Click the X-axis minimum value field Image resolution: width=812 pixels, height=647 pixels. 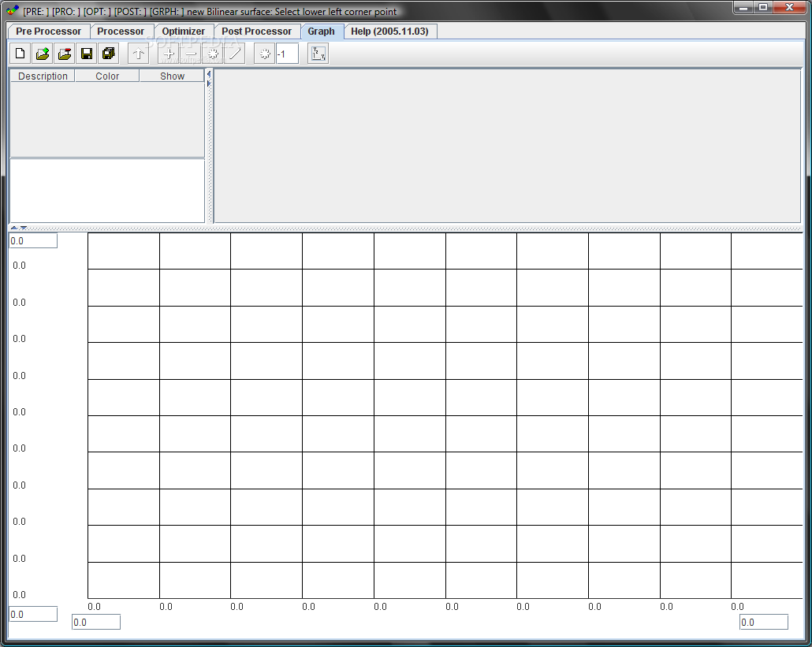click(x=96, y=622)
